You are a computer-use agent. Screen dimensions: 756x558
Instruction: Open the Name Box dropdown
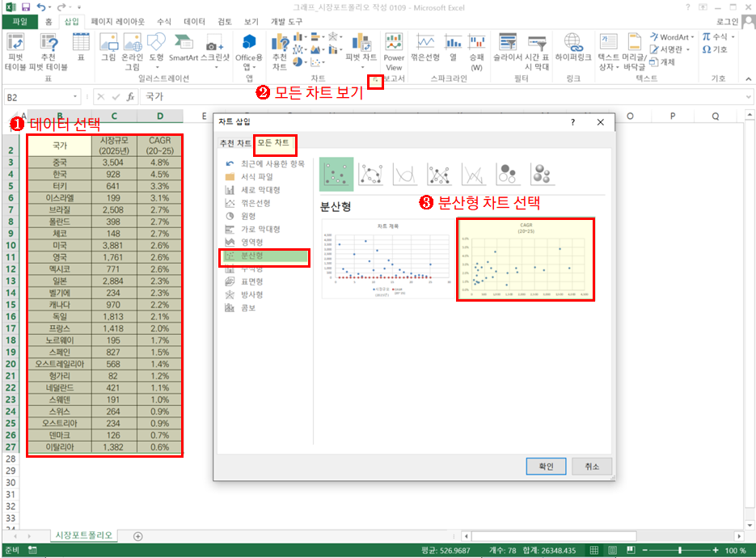coord(75,96)
